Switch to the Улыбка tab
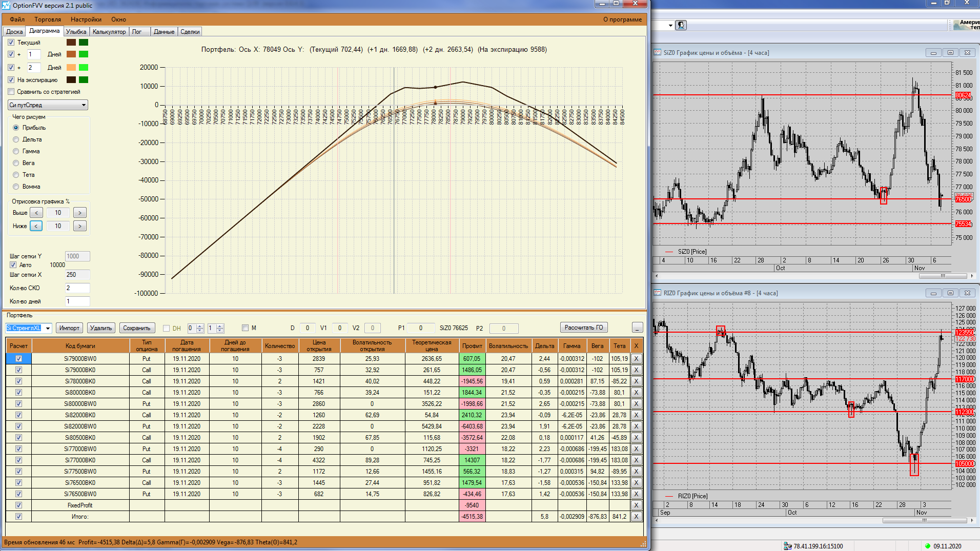The height and width of the screenshot is (551, 980). click(76, 32)
